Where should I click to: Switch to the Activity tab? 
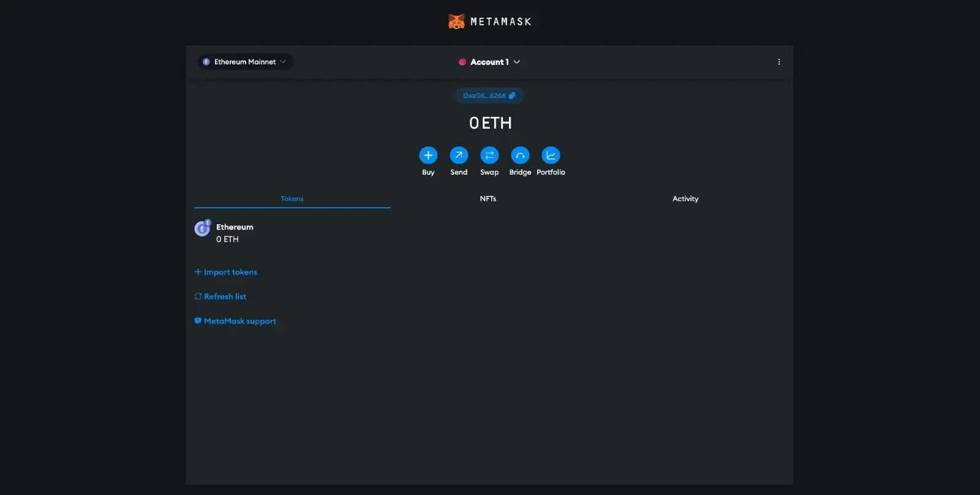(x=685, y=198)
